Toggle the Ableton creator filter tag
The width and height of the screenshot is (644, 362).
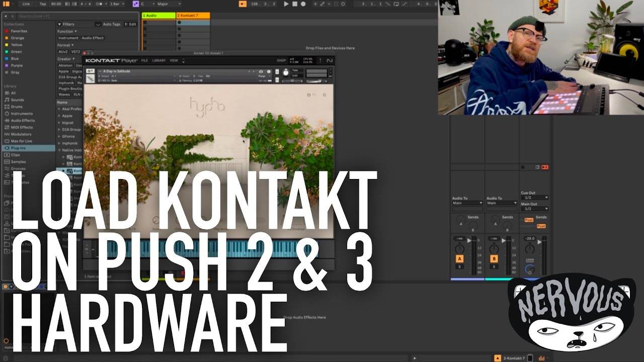pyautogui.click(x=65, y=65)
